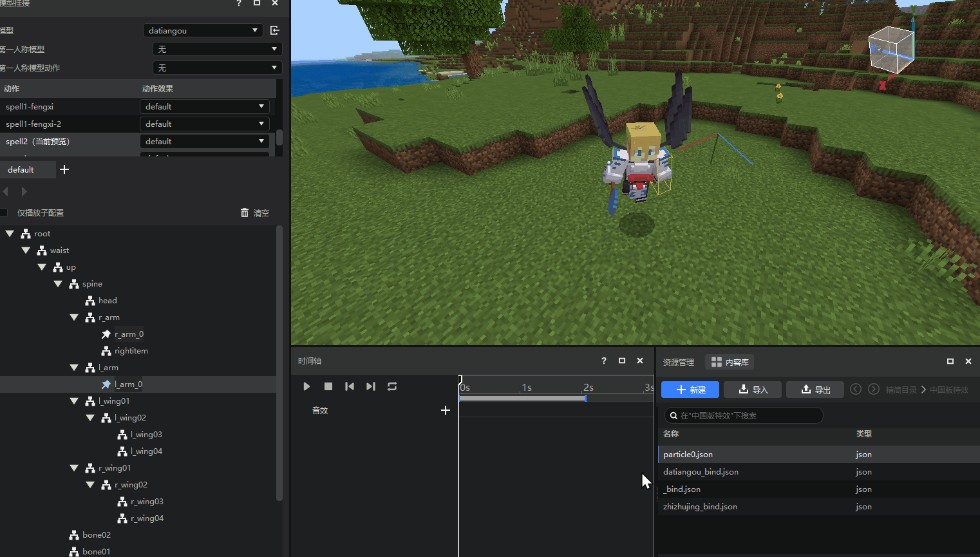Open the model dropdown showing datiangou
The image size is (980, 557).
point(203,30)
